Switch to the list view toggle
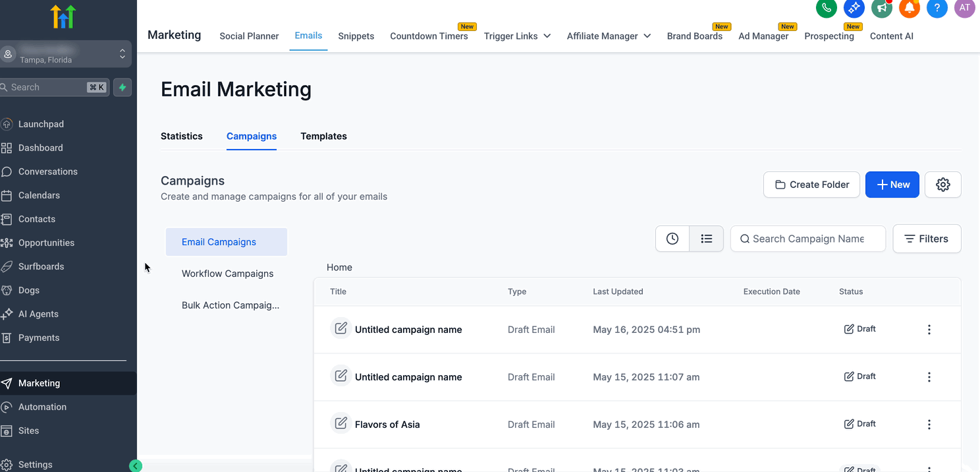This screenshot has width=980, height=472. point(706,239)
